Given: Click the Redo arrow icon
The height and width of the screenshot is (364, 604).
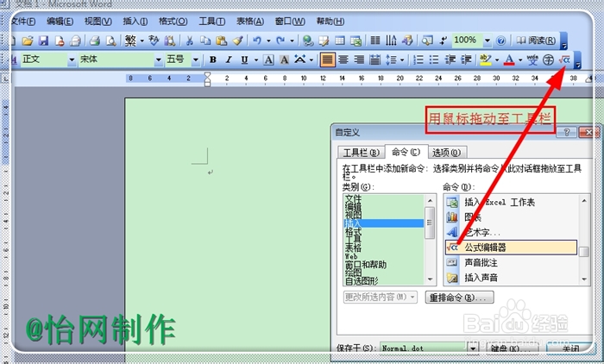Looking at the screenshot, I should click(280, 41).
